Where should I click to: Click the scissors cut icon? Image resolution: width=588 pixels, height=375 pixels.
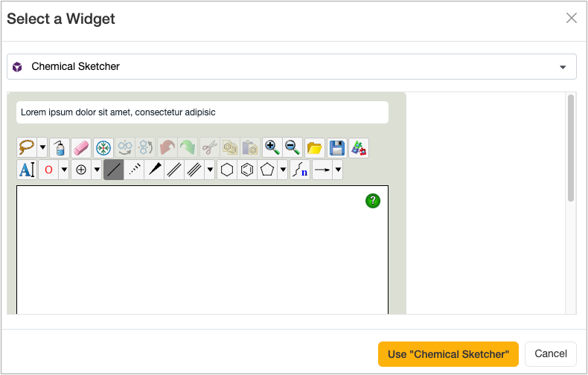(x=210, y=148)
